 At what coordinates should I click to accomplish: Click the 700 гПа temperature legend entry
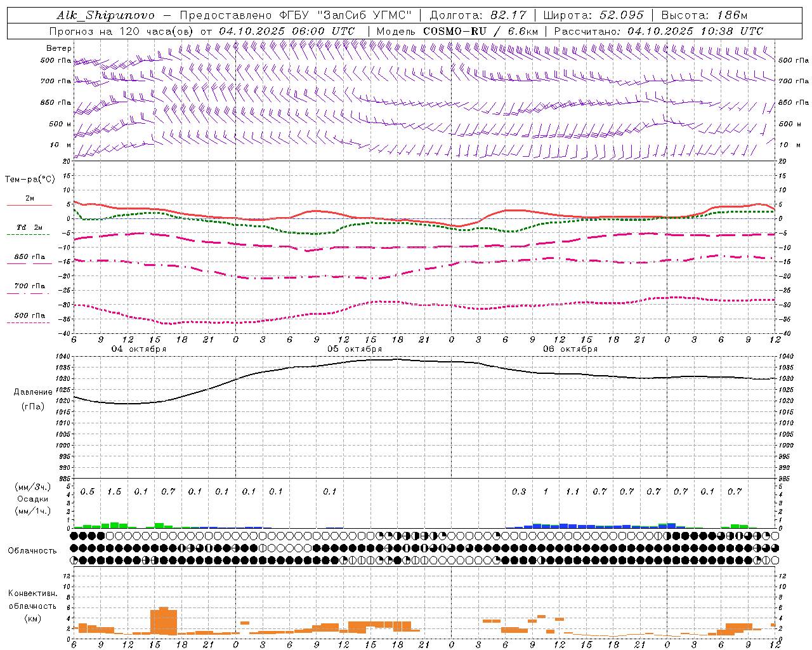coord(30,286)
